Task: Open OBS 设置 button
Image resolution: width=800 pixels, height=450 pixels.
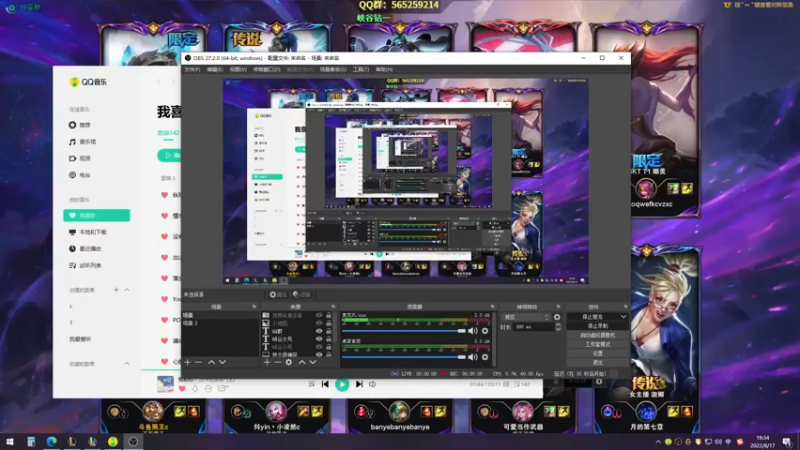Action: click(x=597, y=354)
